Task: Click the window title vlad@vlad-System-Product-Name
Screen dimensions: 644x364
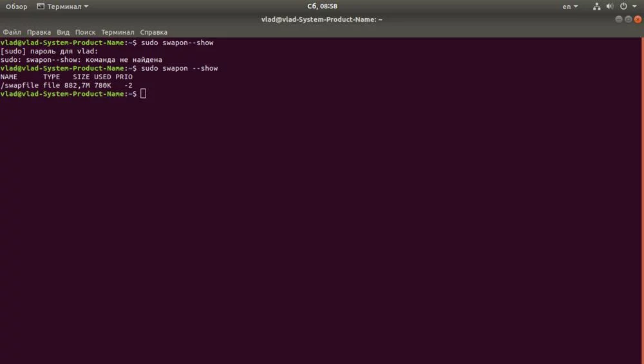Action: (x=321, y=19)
